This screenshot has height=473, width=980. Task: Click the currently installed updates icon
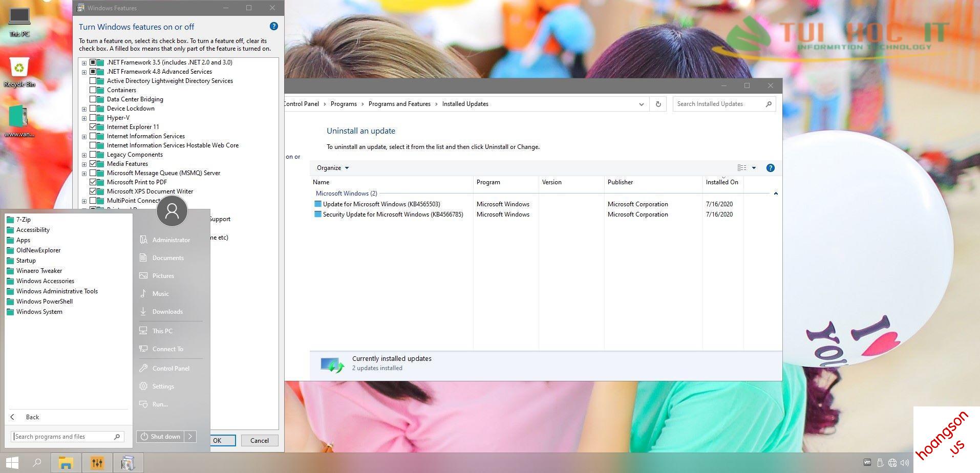[x=332, y=364]
